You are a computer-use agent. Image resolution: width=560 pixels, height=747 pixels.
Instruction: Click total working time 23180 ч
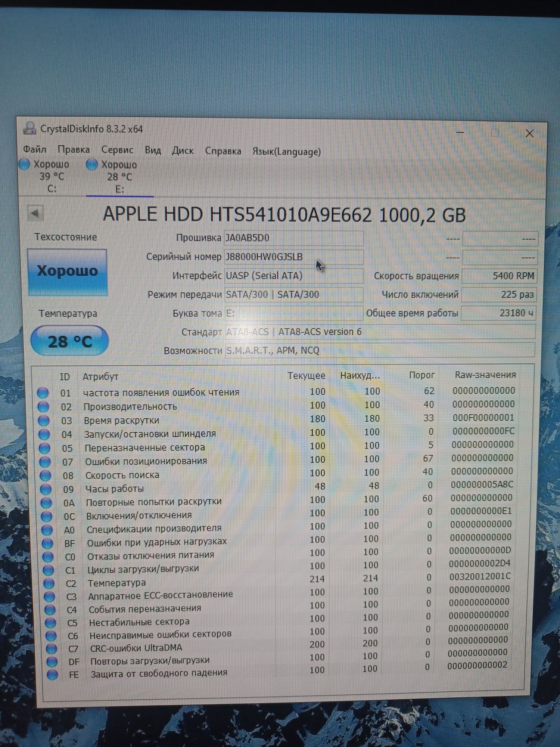pyautogui.click(x=500, y=313)
